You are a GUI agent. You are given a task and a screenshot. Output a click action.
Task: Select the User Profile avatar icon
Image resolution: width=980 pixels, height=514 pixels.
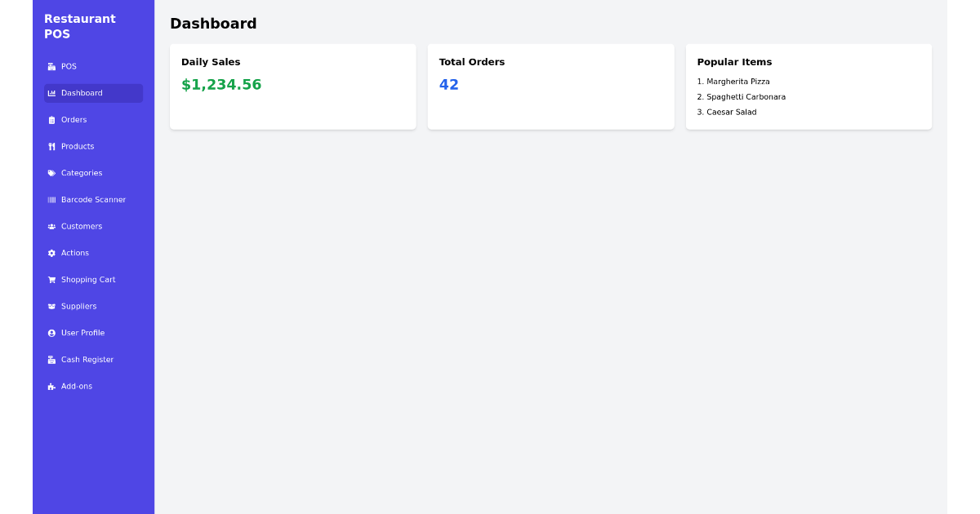click(x=51, y=333)
